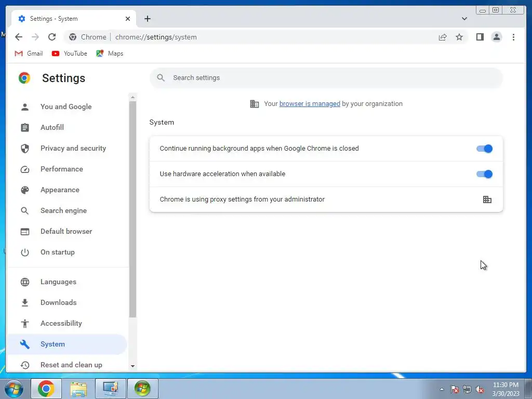Screen dimensions: 532x399
Task: Click the Windows flag taskbar icon
Action: 142,389
